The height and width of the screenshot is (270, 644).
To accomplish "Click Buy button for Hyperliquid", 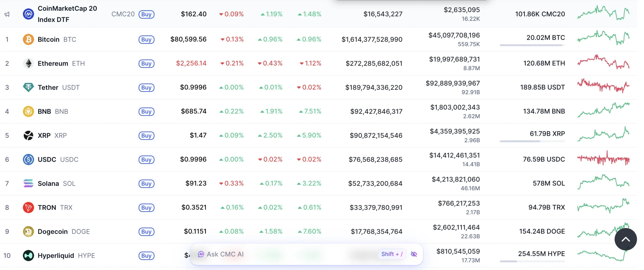I will coord(146,256).
